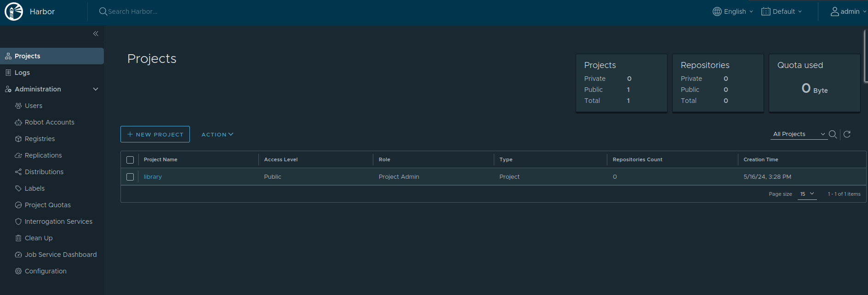Open project list search filter icon
The image size is (868, 295).
[x=833, y=134]
